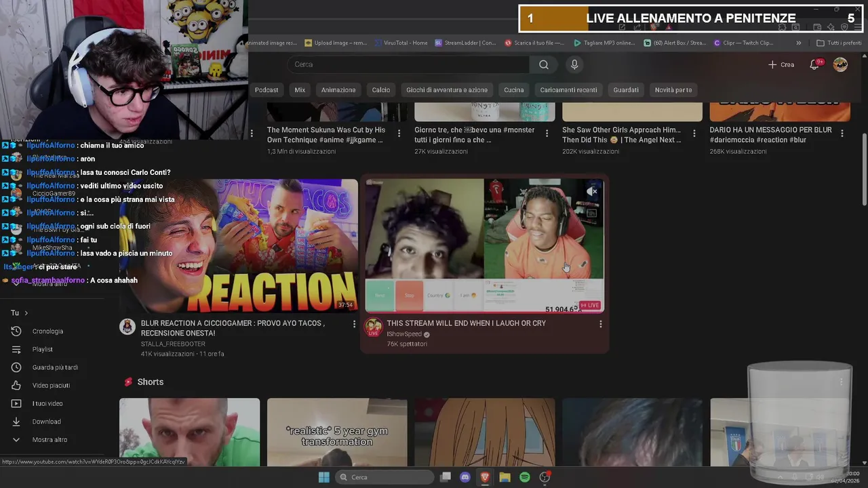This screenshot has width=868, height=488.
Task: Open I tuoi video in the sidebar
Action: tap(47, 404)
